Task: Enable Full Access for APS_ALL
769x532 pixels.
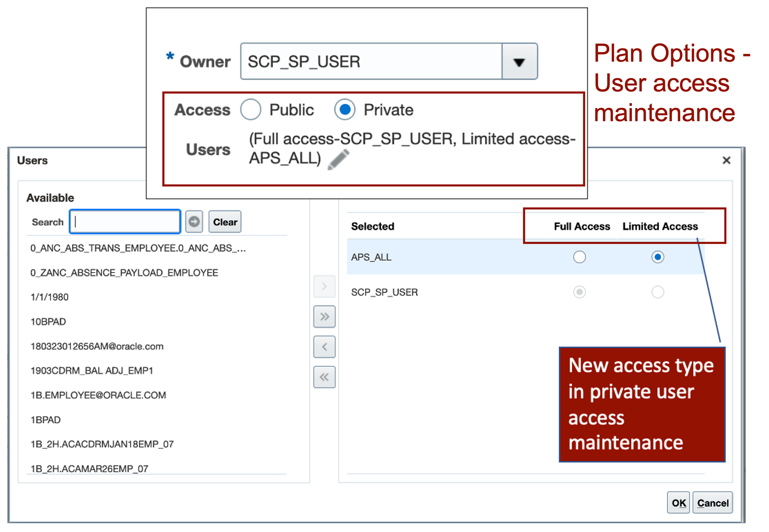Action: tap(579, 257)
